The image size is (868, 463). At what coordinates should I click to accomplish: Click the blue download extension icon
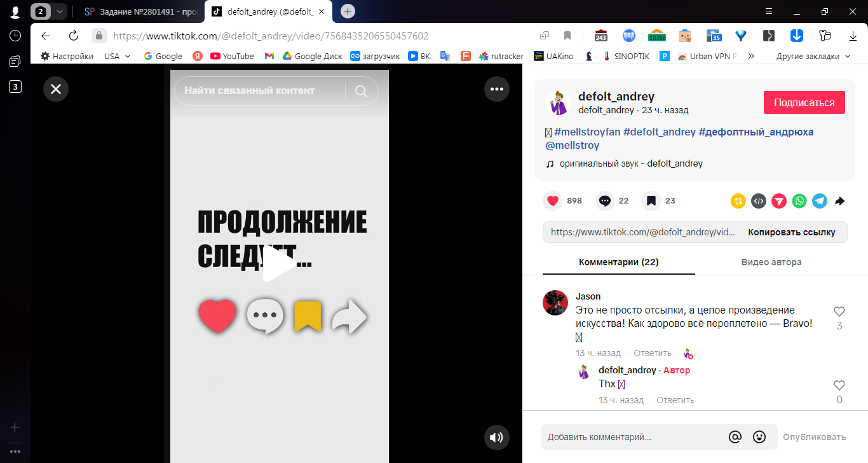[x=796, y=36]
